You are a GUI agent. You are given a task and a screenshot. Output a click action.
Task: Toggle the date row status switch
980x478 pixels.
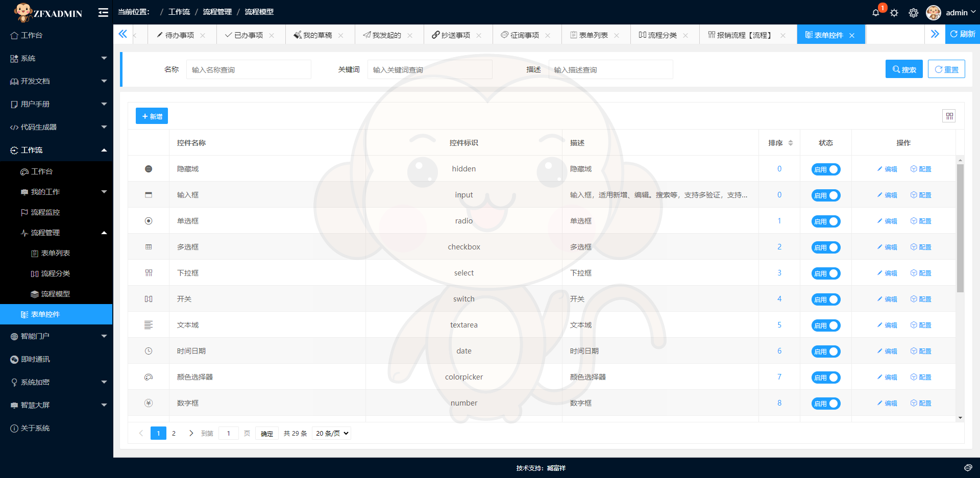pyautogui.click(x=826, y=351)
